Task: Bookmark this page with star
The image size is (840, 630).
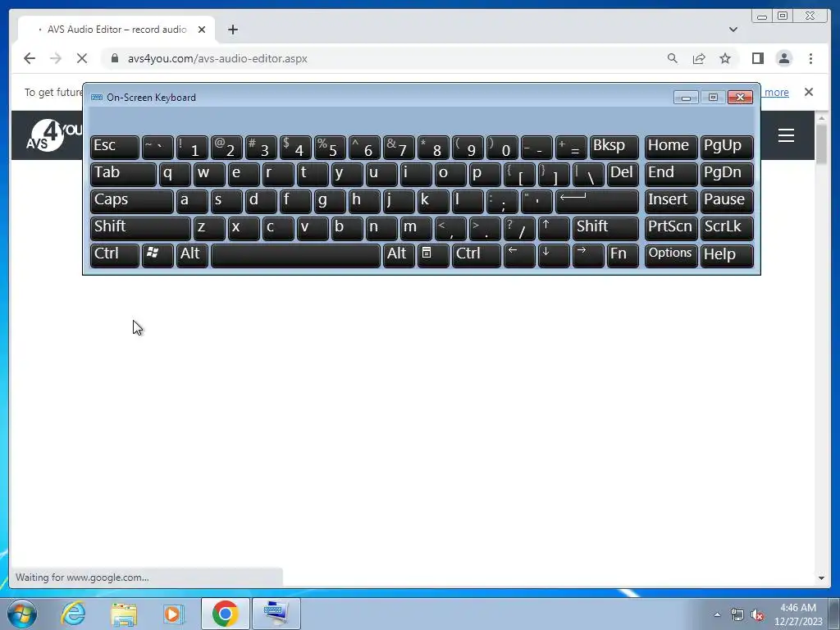Action: pyautogui.click(x=725, y=58)
